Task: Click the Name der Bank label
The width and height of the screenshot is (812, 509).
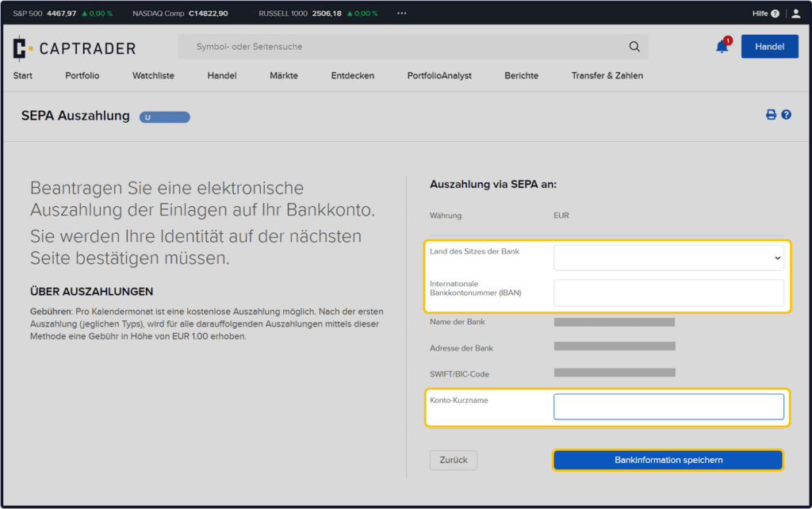Action: (458, 322)
